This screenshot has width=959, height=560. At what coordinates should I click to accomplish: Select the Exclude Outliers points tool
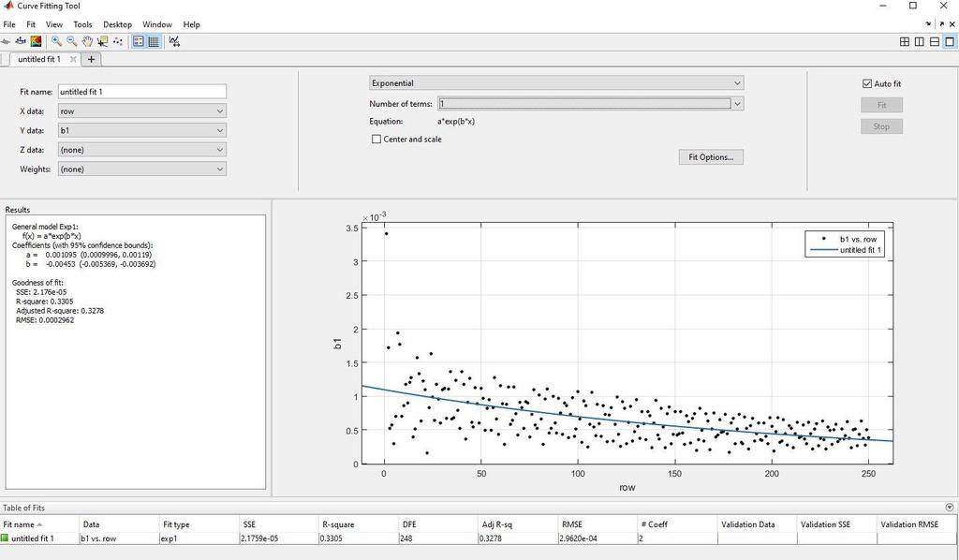[117, 41]
